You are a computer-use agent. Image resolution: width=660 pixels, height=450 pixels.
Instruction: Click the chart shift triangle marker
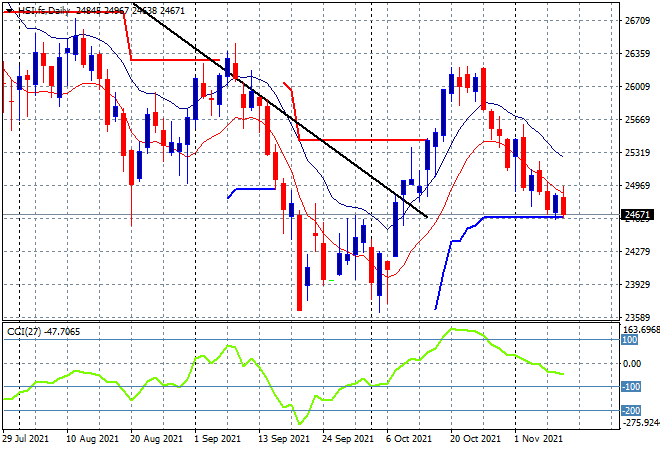tap(10, 11)
